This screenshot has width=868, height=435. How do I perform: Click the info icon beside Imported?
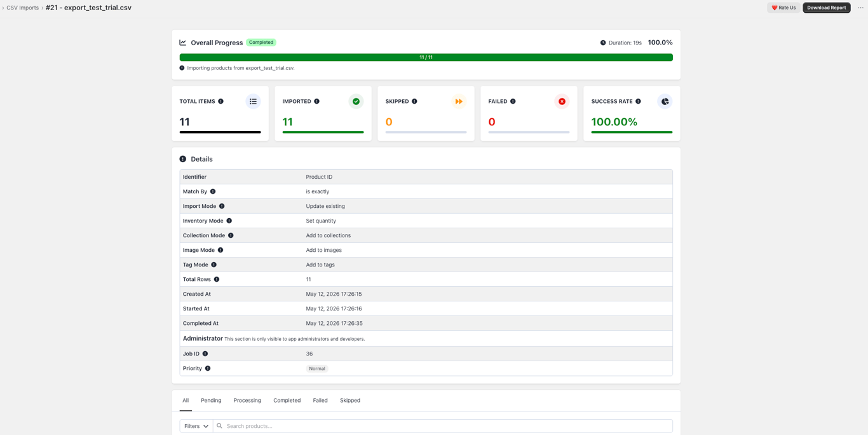pyautogui.click(x=316, y=101)
